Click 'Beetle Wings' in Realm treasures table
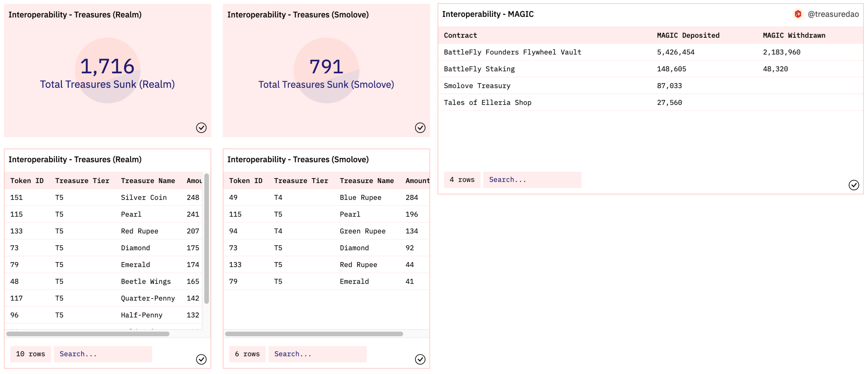868x374 pixels. [x=146, y=281]
